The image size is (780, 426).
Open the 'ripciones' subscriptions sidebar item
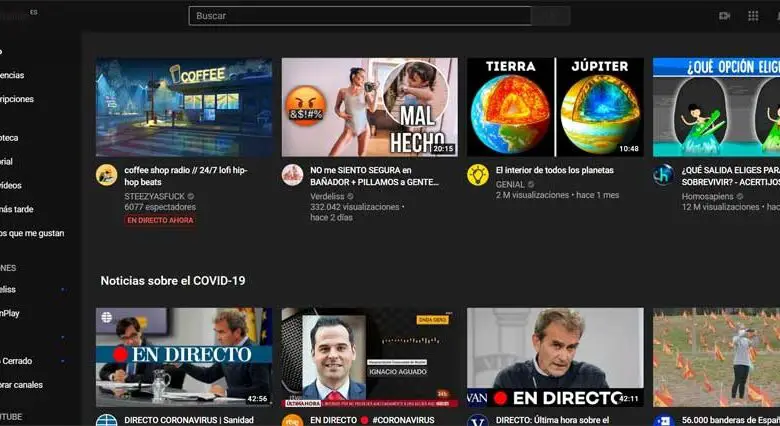(17, 99)
